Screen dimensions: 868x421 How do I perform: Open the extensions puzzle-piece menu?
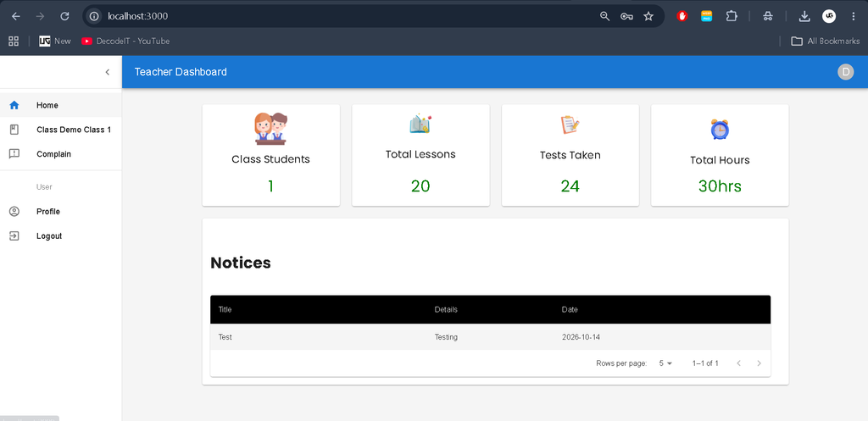pyautogui.click(x=732, y=17)
